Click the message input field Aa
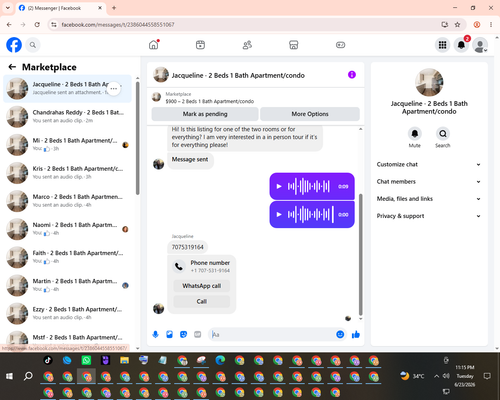The image size is (500, 400). pos(272,334)
